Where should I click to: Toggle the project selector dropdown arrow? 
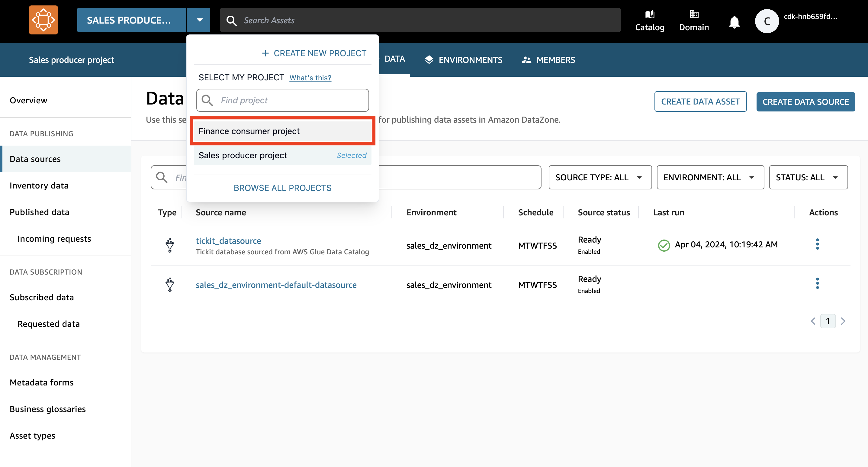point(199,20)
